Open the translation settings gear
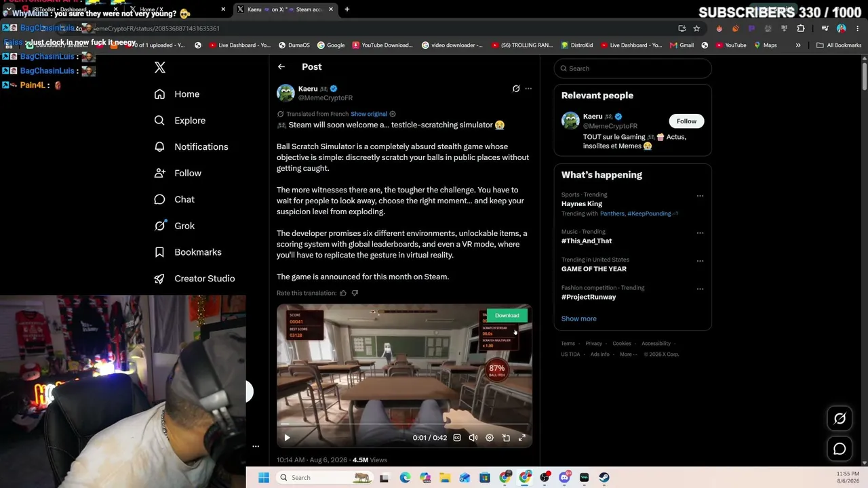Screen dimensions: 868x488 [393, 114]
